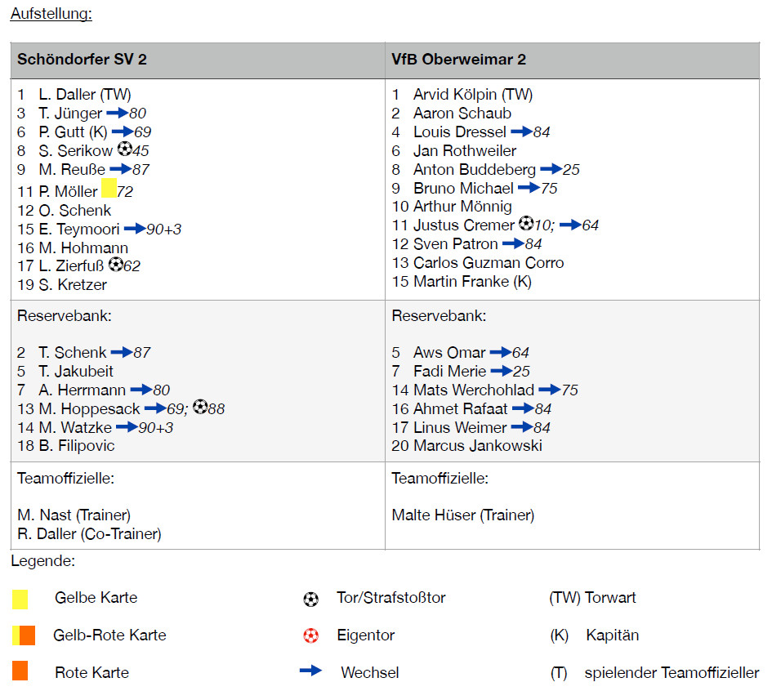772x700 pixels.
Task: Select the VfB Oberweimar 2 column header
Action: (x=458, y=60)
